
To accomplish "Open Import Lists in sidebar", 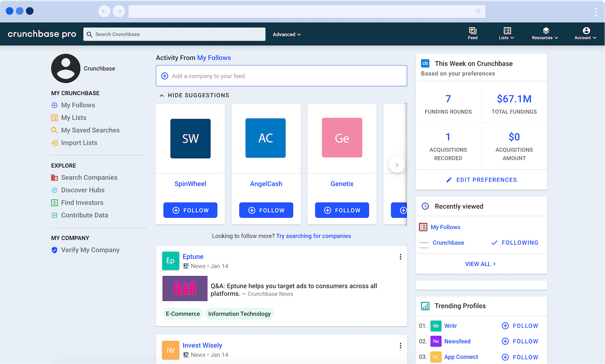I will click(79, 143).
